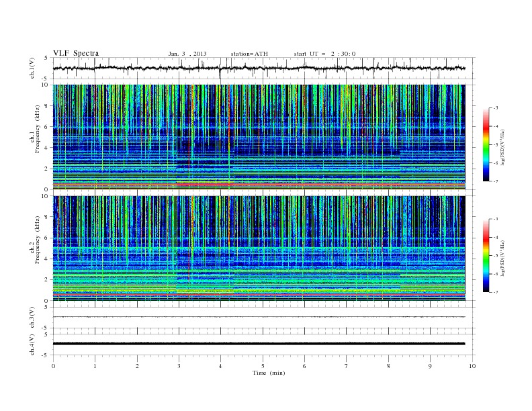Click the "-3" value on ch.2 colorbar

[496, 219]
